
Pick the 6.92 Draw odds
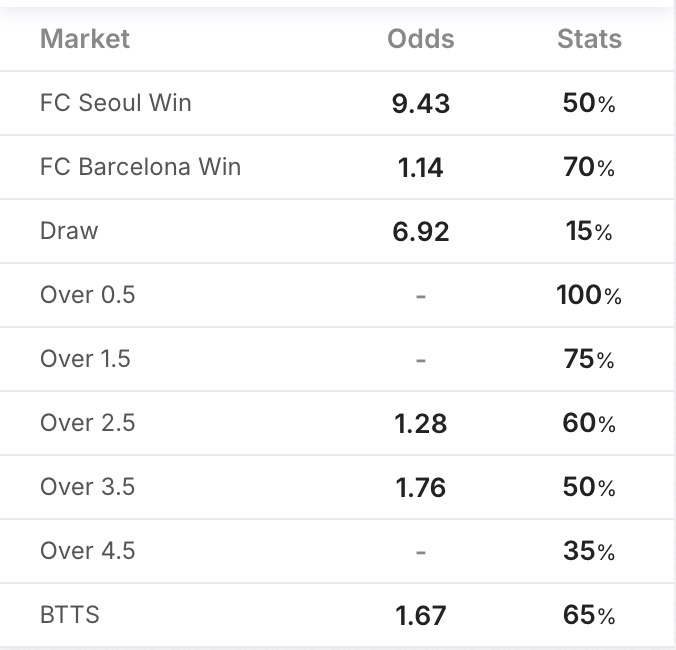[x=420, y=232]
